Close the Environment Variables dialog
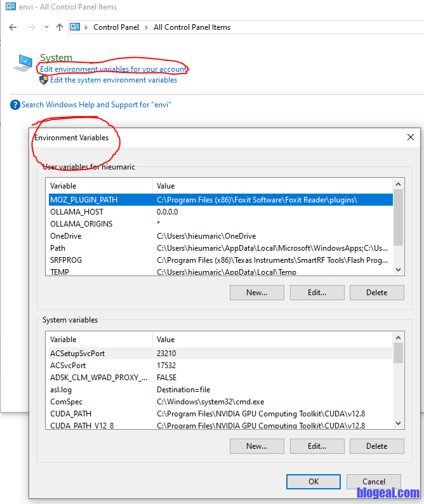Screen dimensions: 424x504 pyautogui.click(x=411, y=137)
